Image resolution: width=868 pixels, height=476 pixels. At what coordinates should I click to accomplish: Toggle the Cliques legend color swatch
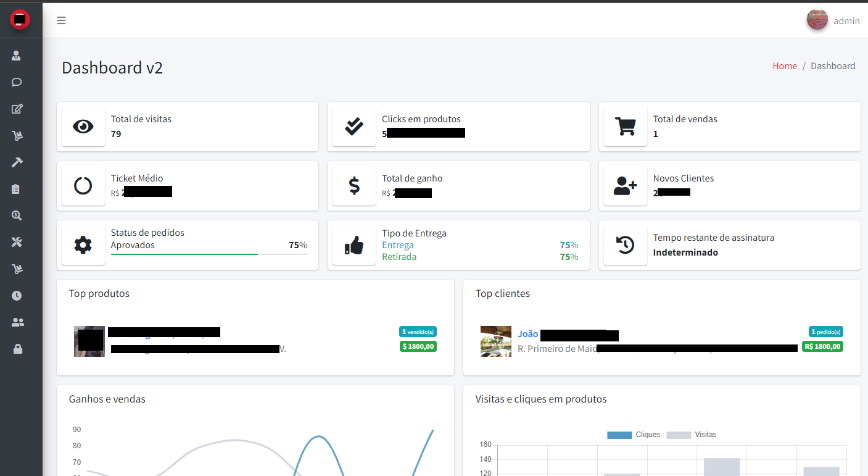[x=619, y=435]
